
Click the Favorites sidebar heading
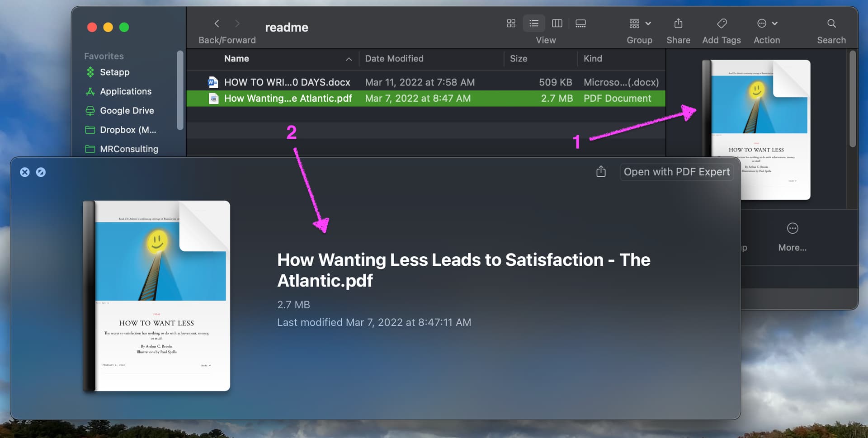pos(104,56)
